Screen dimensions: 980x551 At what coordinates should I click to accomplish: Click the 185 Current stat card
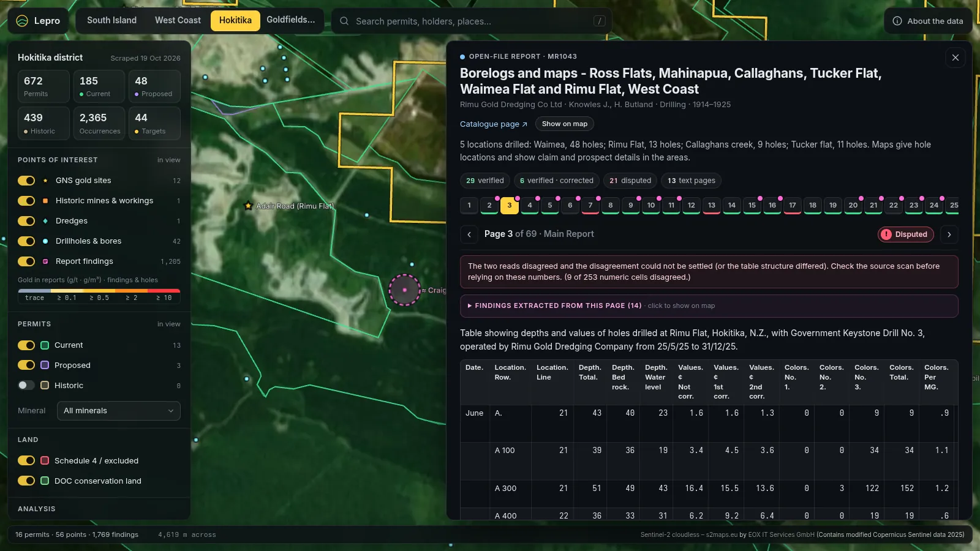coord(99,86)
